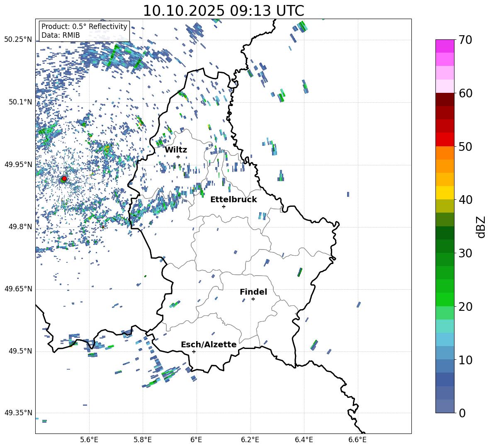Select the Ettelbruck city label
Screen dimensions: 491x448
(233, 200)
